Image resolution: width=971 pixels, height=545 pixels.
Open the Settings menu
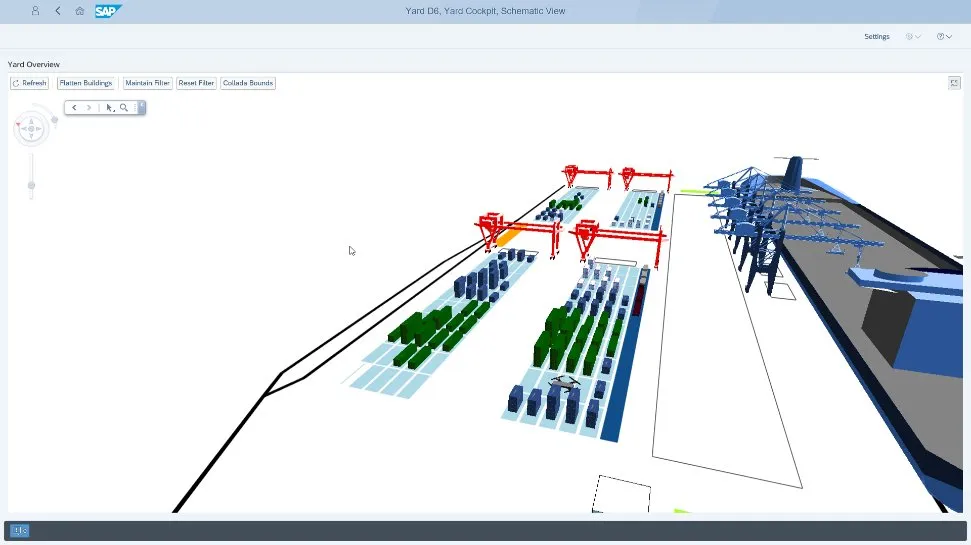click(x=876, y=37)
